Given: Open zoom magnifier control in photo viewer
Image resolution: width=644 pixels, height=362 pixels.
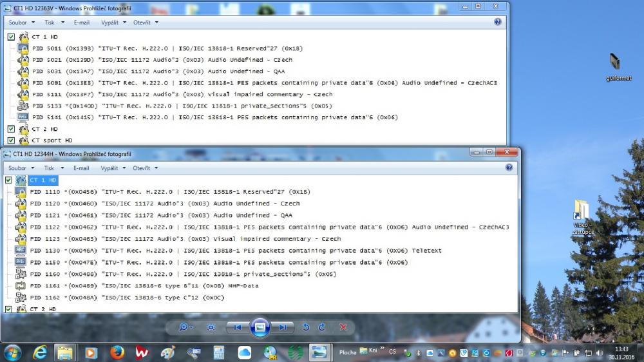Looking at the screenshot, I should click(185, 327).
